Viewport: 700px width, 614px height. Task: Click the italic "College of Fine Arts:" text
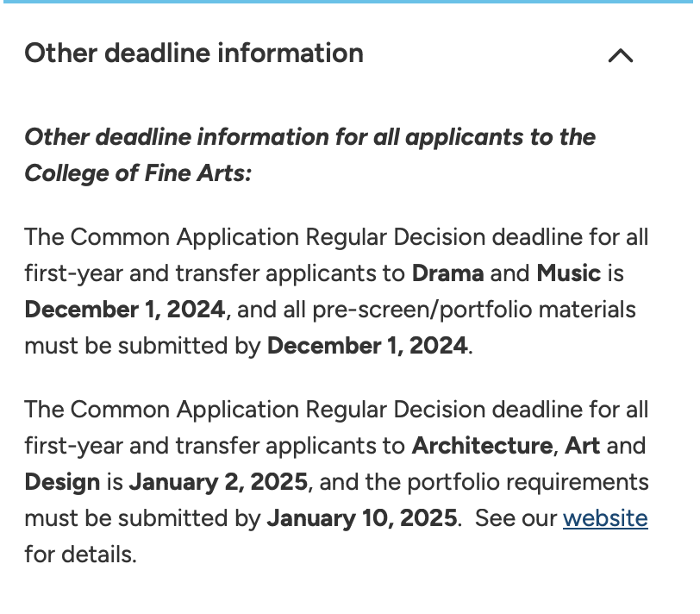[x=138, y=173]
